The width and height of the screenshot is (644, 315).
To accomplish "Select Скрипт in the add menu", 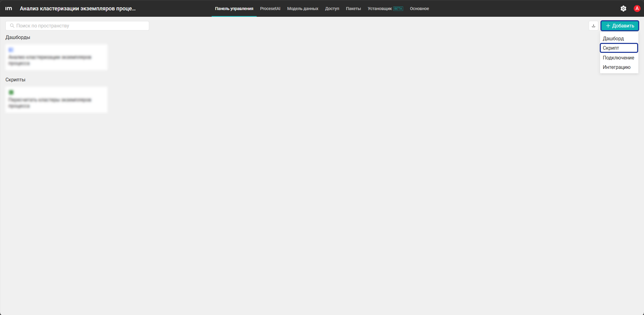I will click(619, 48).
